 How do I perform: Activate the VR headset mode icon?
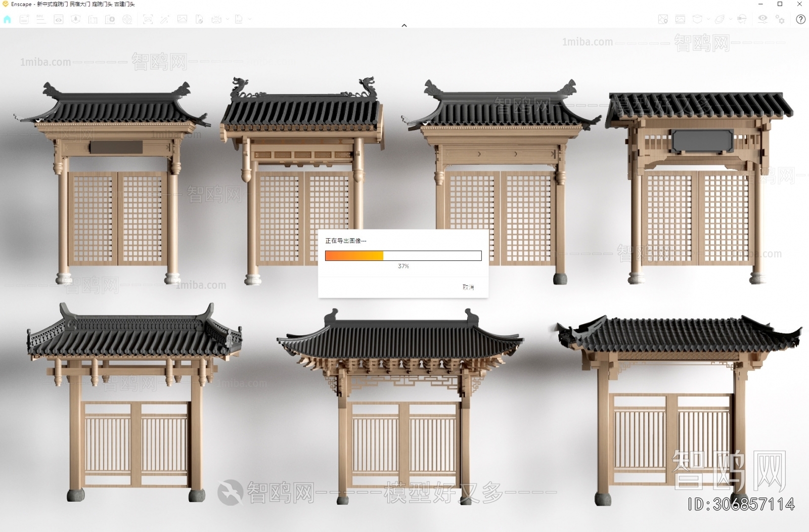[x=742, y=19]
